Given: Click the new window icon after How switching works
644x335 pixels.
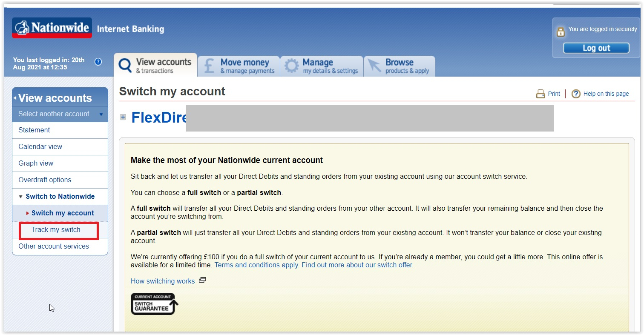Looking at the screenshot, I should coord(202,280).
